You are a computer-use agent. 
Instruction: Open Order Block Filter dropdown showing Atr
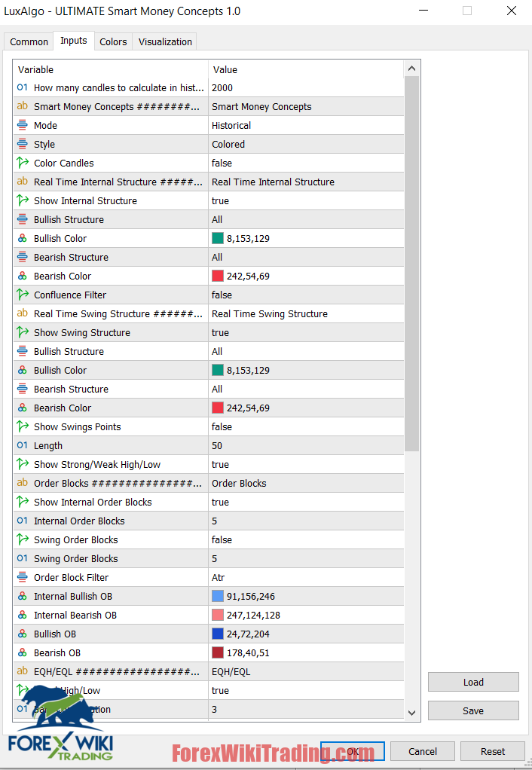(x=306, y=577)
